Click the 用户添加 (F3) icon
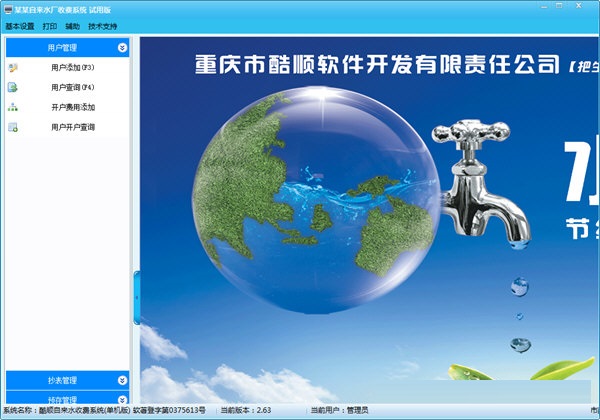This screenshot has height=420, width=600. [x=13, y=68]
